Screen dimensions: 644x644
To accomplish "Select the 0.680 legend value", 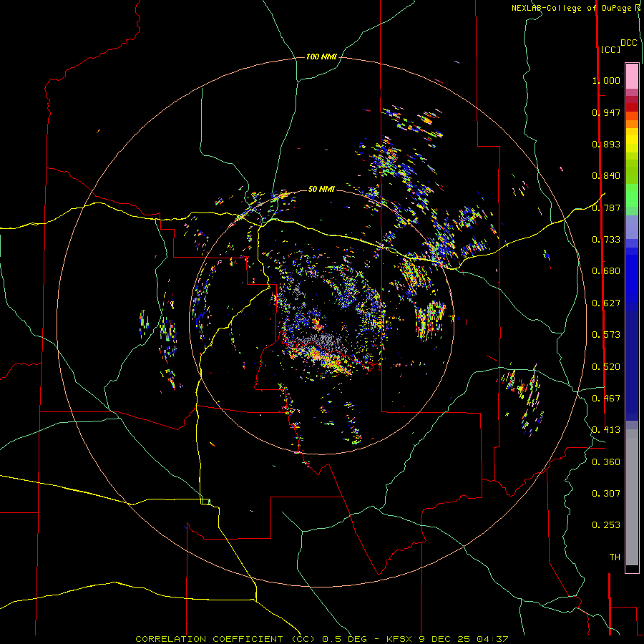I will coord(606,271).
